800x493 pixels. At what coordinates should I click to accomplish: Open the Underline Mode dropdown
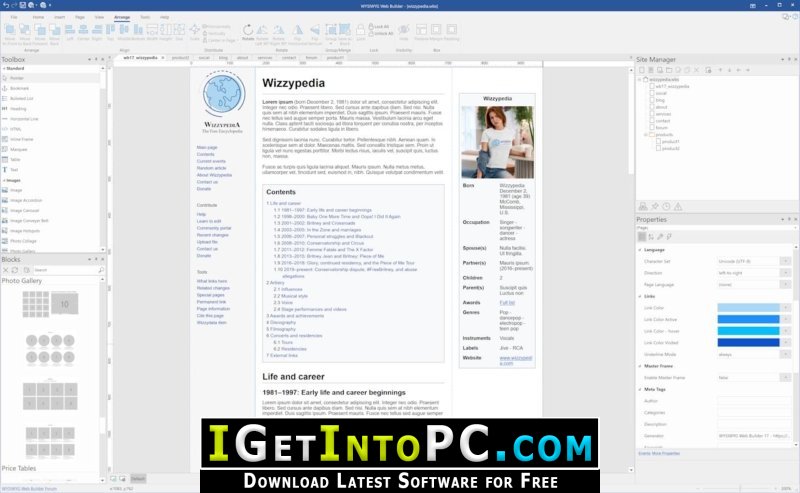click(x=786, y=354)
